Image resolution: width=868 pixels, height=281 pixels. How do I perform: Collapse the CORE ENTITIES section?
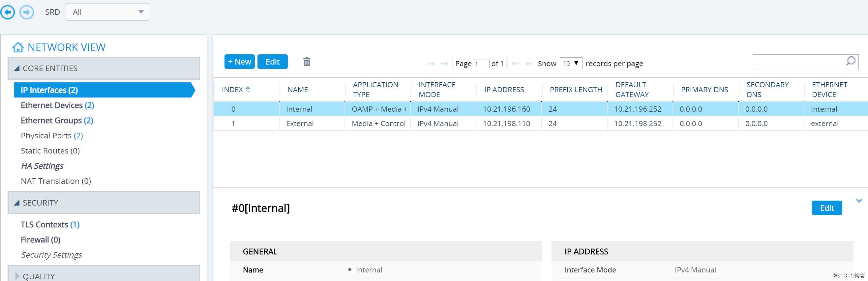pyautogui.click(x=104, y=68)
